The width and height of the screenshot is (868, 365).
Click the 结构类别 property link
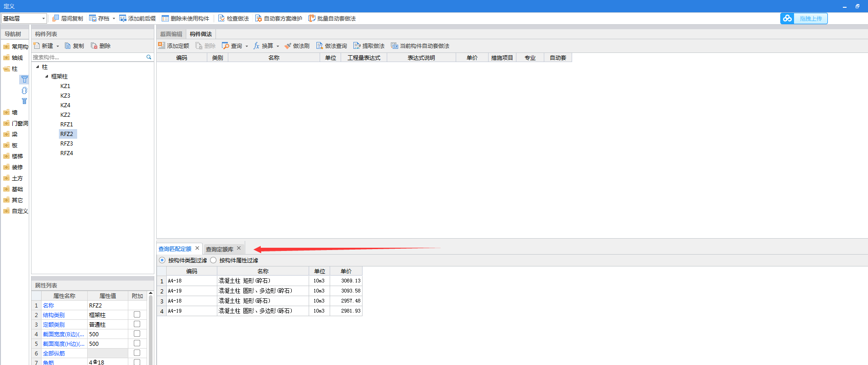(x=54, y=315)
